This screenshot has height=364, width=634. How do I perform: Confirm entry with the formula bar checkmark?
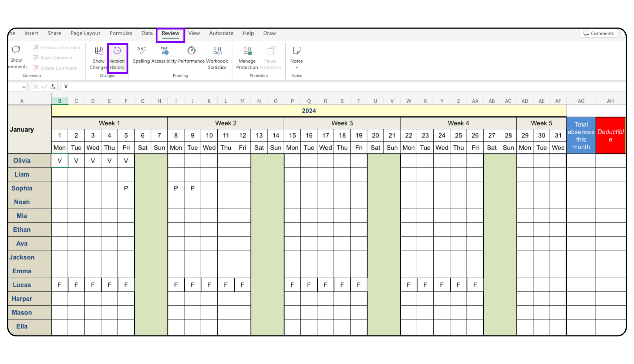[44, 87]
